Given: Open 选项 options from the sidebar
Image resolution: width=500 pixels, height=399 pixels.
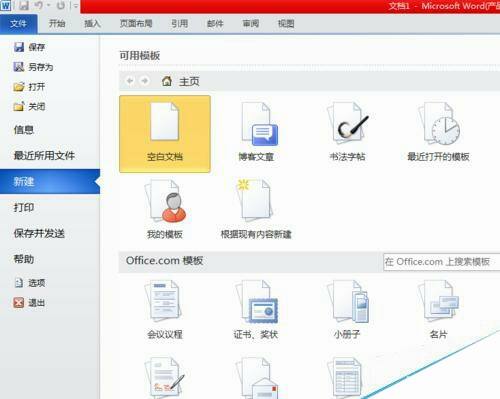Looking at the screenshot, I should (30, 283).
